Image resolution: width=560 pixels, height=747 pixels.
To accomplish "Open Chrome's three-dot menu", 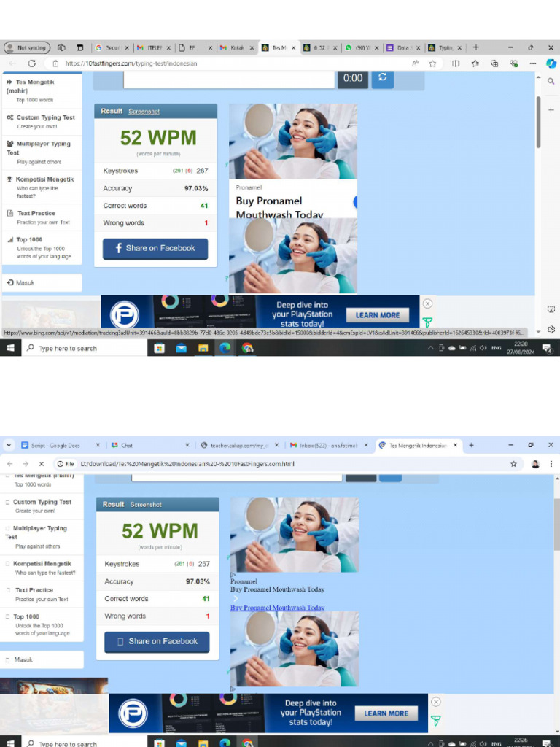I will coord(551,463).
